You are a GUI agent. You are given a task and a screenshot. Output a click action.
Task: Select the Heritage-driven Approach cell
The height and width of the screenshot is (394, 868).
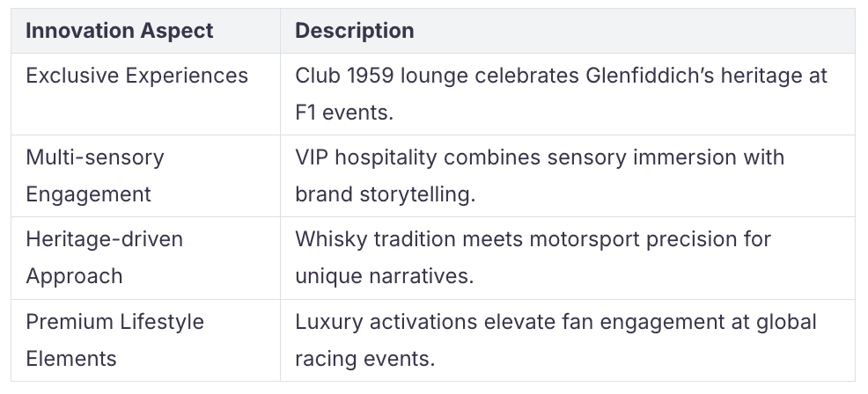coord(104,258)
